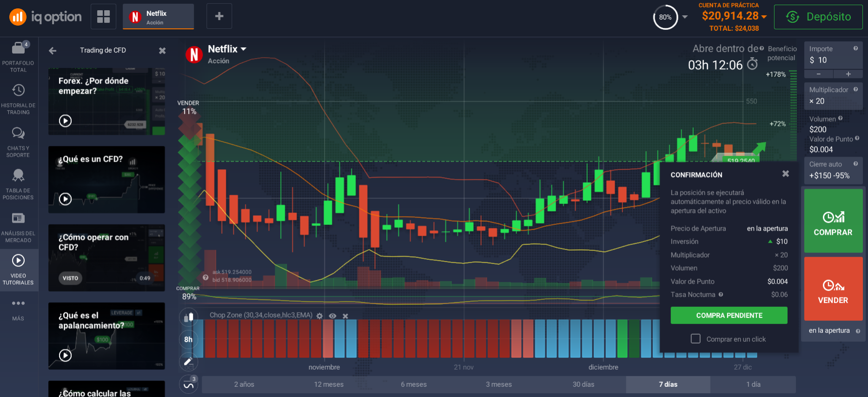Enable Comprar en un click checkbox
The image size is (868, 397).
[x=696, y=339]
